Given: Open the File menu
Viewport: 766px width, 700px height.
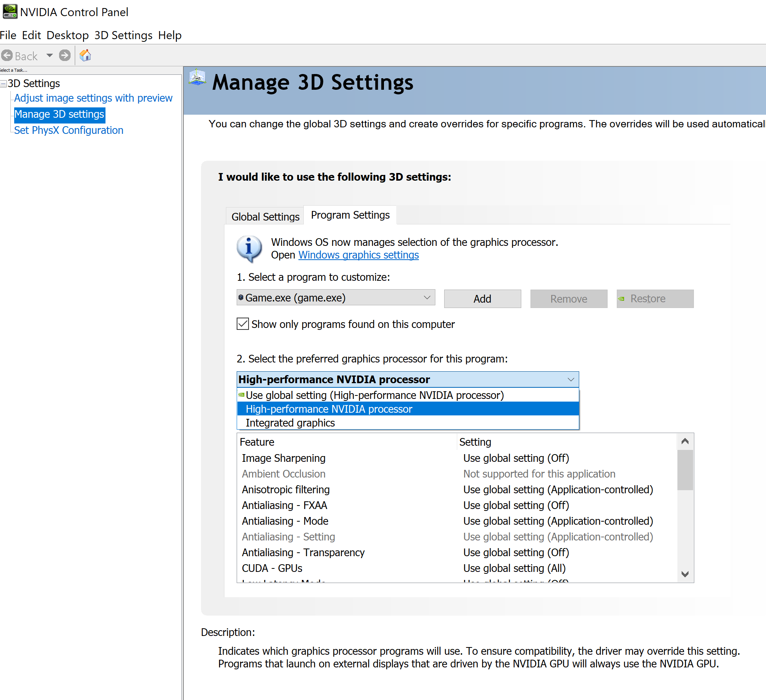Looking at the screenshot, I should [8, 35].
